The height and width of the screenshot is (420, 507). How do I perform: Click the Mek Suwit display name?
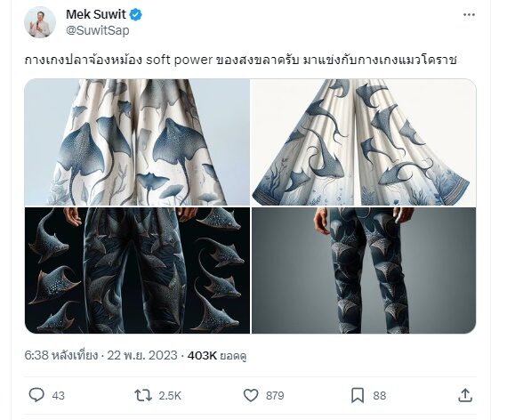[96, 14]
